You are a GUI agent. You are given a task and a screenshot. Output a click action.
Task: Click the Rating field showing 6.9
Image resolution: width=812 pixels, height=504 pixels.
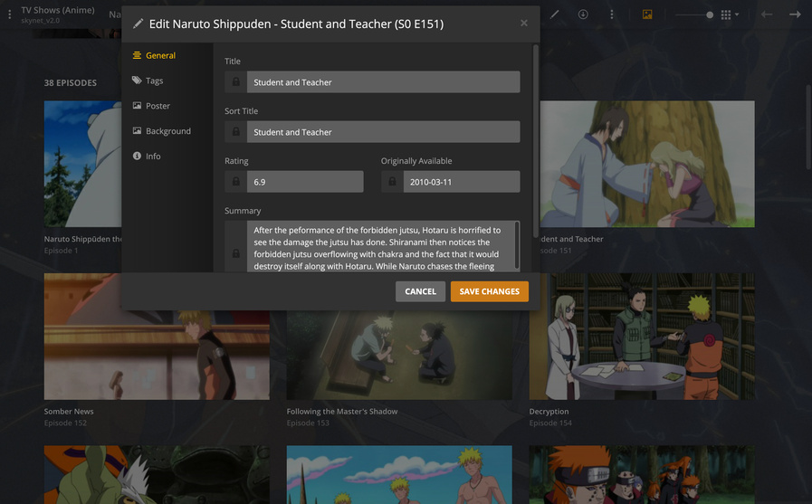305,182
